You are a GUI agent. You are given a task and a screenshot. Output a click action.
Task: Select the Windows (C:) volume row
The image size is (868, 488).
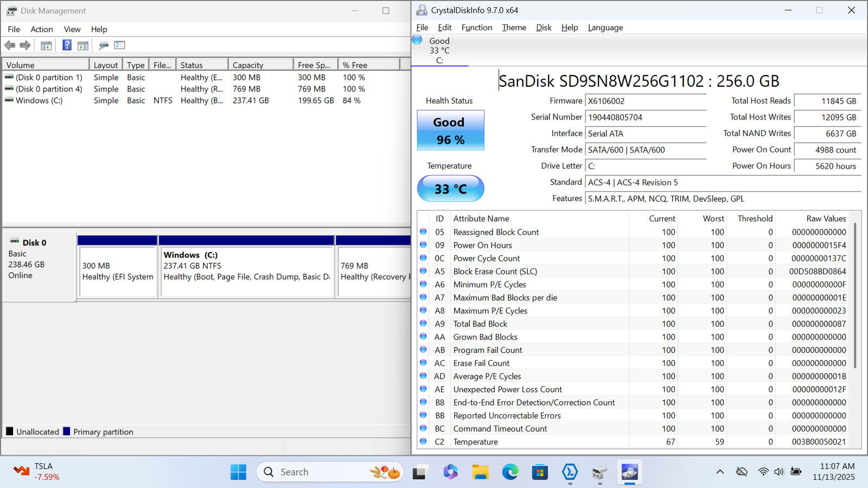(39, 100)
